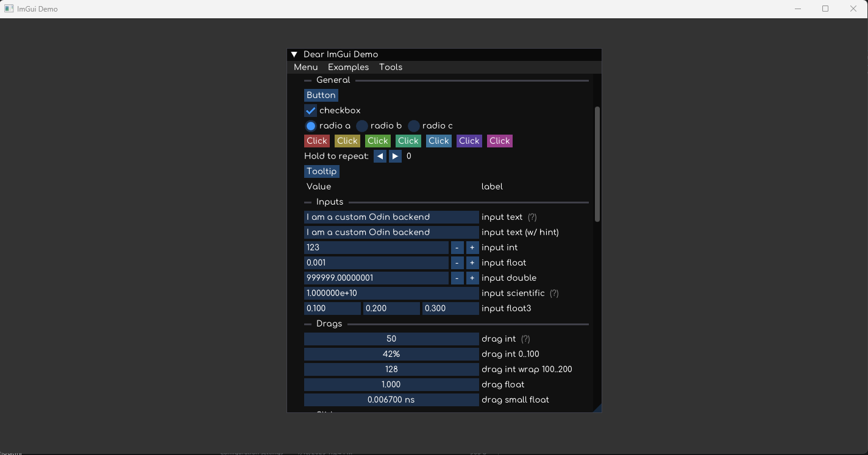Click the demo window vertical scrollbar
868x455 pixels.
[x=597, y=164]
